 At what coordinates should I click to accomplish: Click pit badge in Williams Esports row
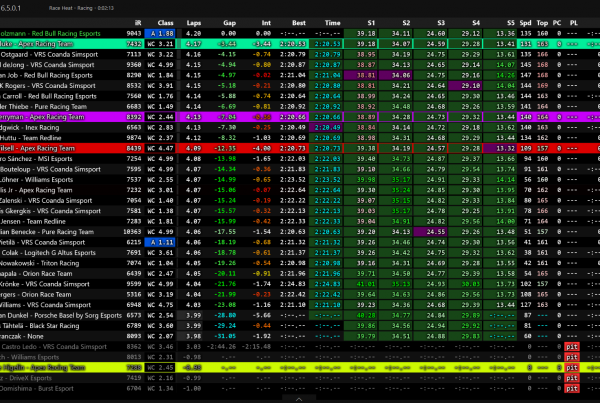(572, 357)
